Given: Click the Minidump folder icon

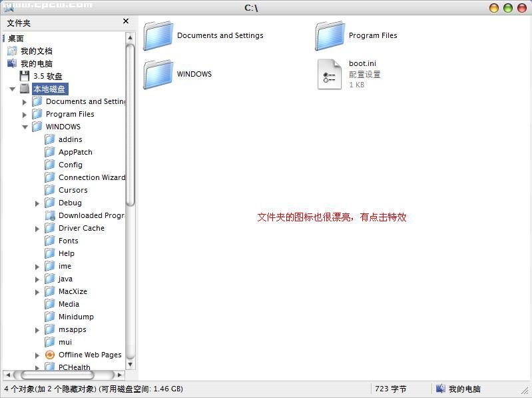Looking at the screenshot, I should click(x=50, y=317).
